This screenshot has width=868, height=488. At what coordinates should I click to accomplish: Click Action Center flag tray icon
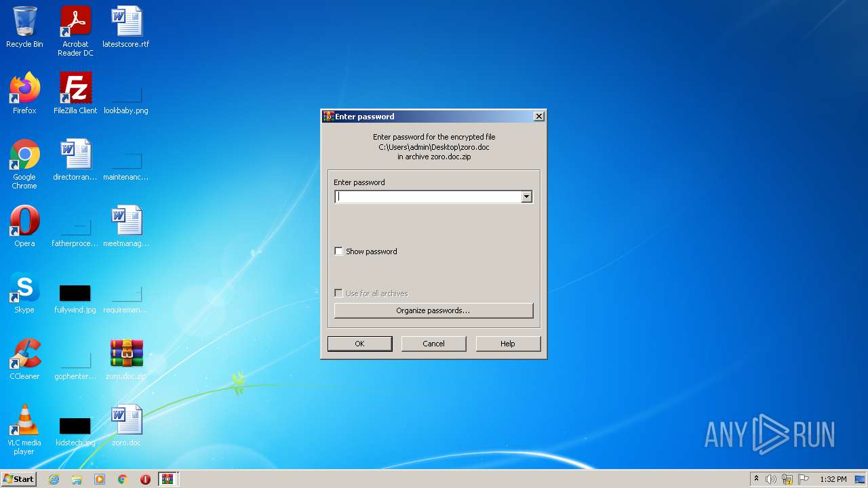(x=804, y=479)
